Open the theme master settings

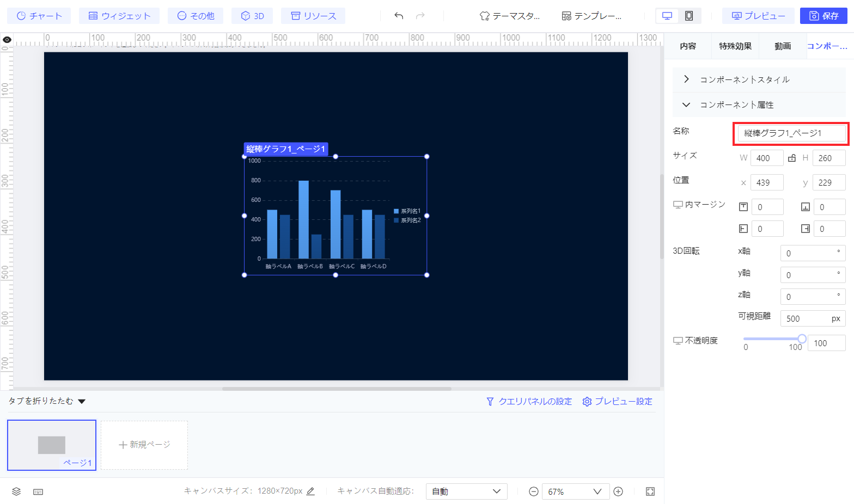click(x=509, y=16)
